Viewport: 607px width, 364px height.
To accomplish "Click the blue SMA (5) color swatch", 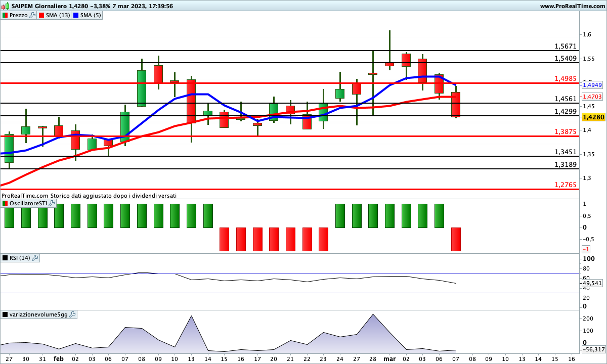I will click(x=76, y=15).
